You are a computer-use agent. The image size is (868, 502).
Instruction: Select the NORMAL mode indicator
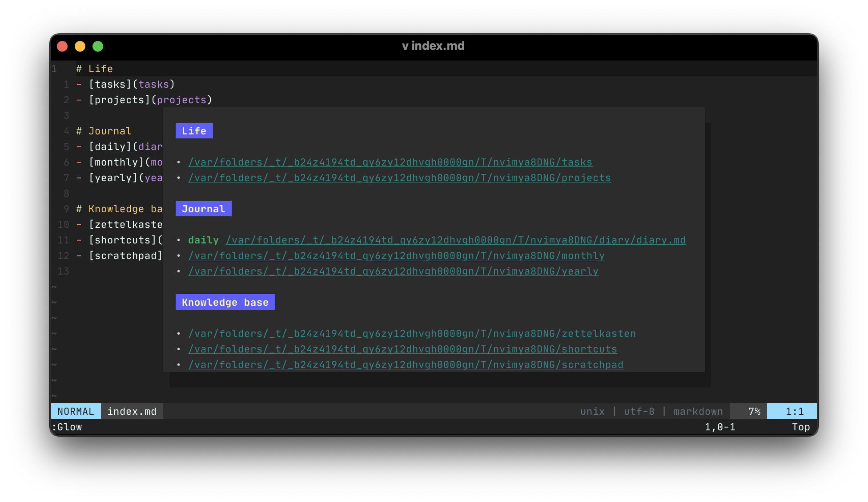click(x=76, y=411)
